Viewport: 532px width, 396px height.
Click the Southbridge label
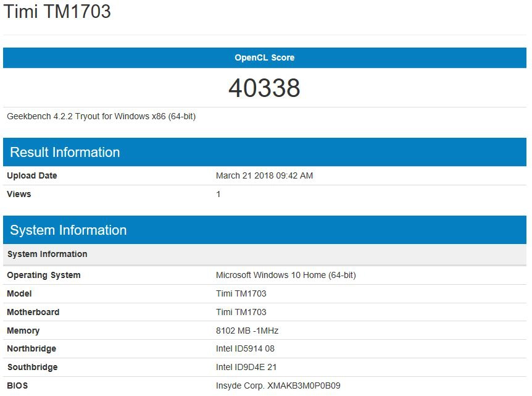click(33, 368)
